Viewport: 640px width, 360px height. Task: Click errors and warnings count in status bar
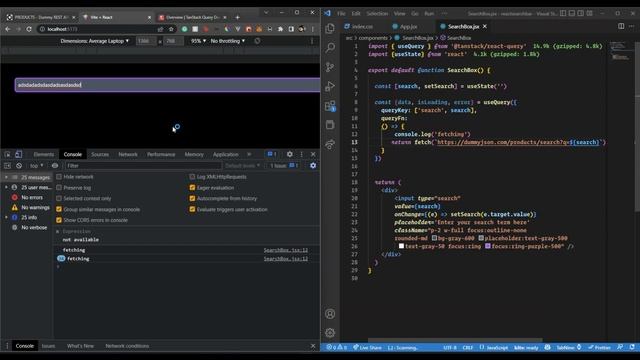(x=336, y=348)
